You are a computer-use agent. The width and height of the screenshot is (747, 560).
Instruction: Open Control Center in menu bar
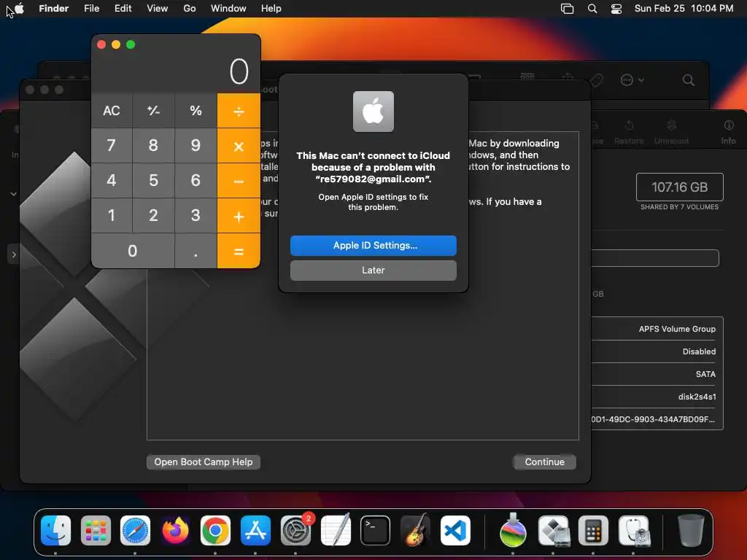click(x=616, y=9)
